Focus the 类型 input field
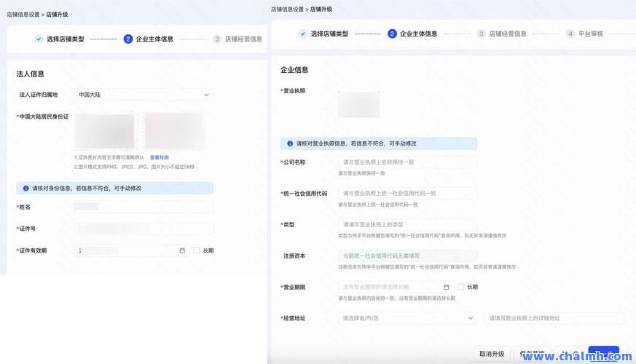This screenshot has width=636, height=364. [408, 224]
